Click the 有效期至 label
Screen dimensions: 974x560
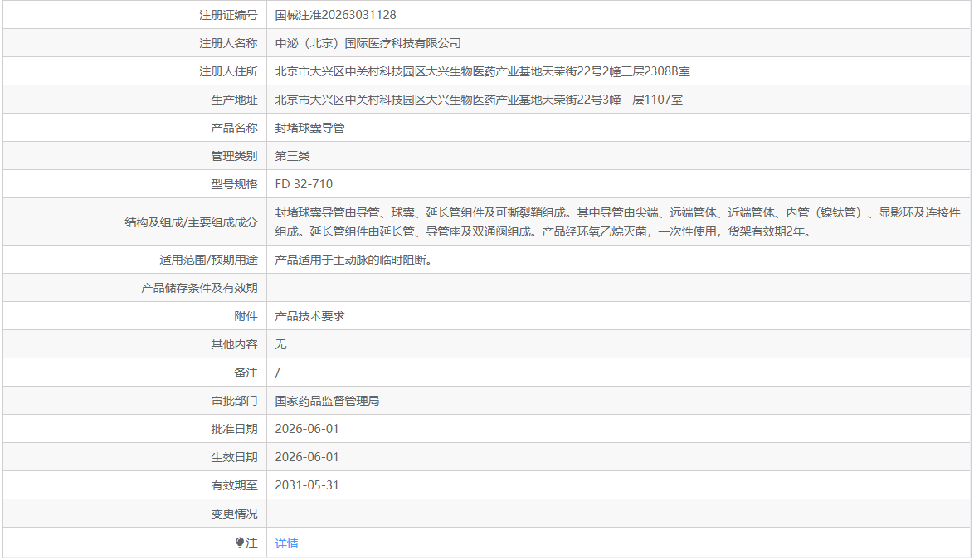click(x=234, y=485)
